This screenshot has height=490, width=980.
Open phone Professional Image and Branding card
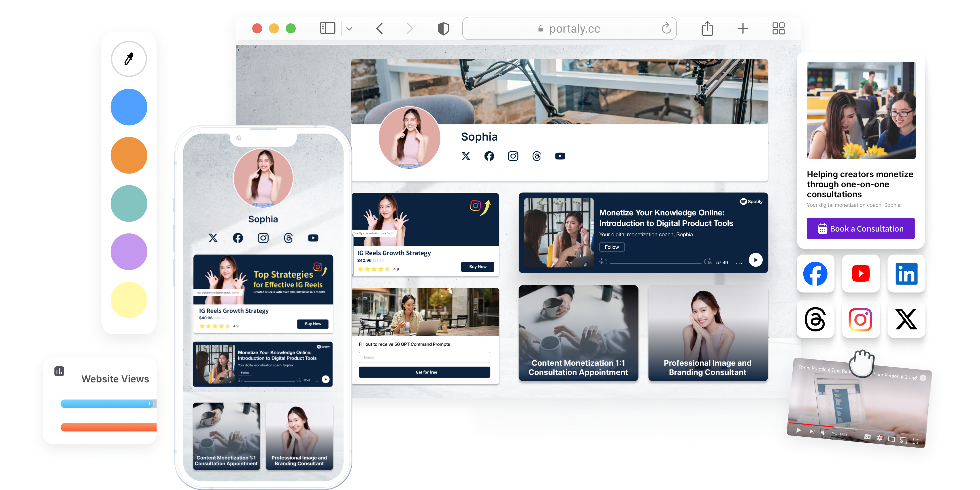[x=299, y=436]
